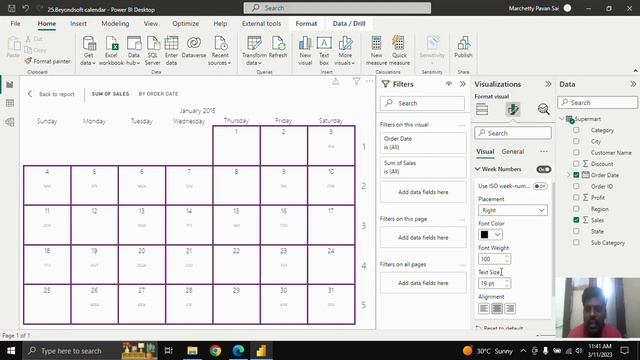Align week numbers right
The width and height of the screenshot is (640, 360).
pos(510,309)
